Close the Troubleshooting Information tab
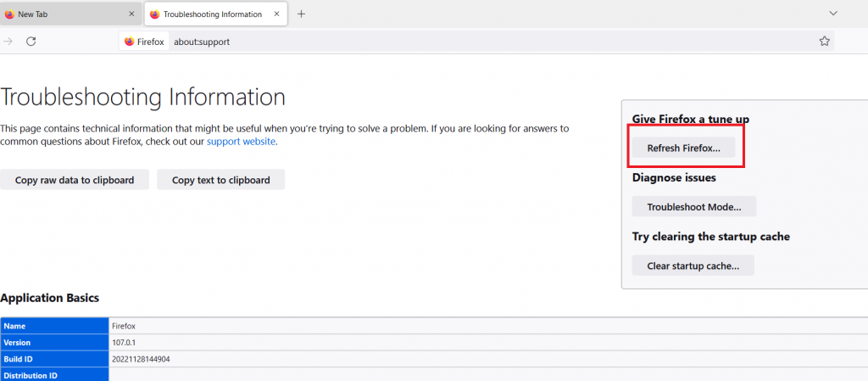 click(x=277, y=14)
